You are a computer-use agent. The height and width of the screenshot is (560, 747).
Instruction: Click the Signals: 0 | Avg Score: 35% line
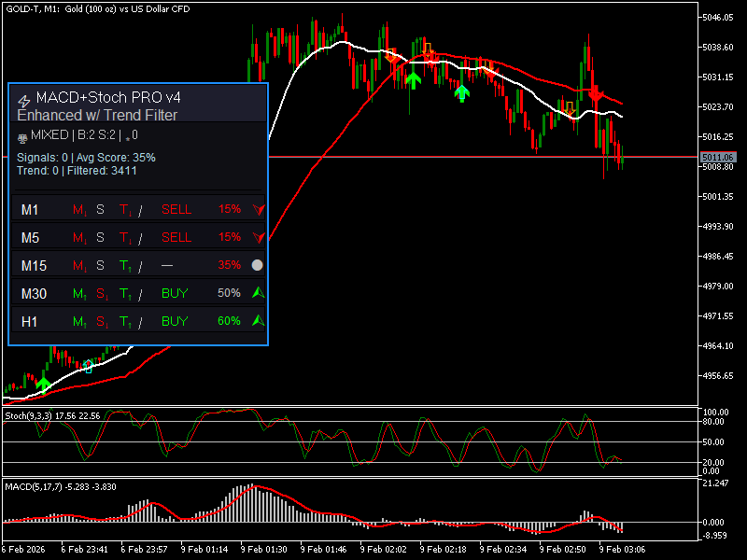[x=86, y=158]
